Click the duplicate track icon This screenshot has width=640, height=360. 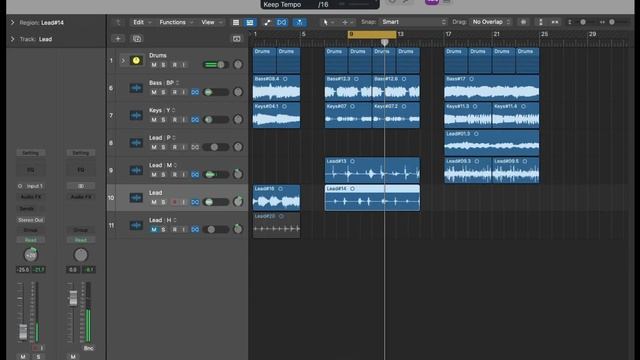pos(137,38)
